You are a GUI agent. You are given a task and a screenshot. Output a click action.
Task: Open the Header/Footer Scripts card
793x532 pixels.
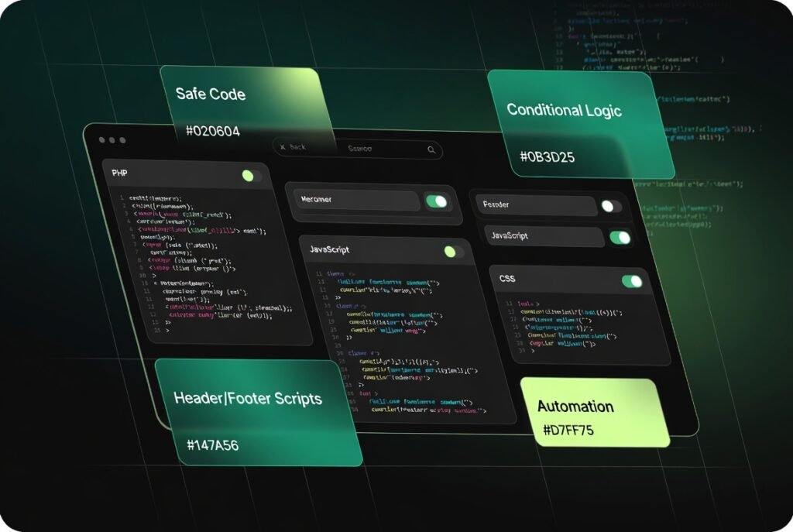pyautogui.click(x=259, y=412)
